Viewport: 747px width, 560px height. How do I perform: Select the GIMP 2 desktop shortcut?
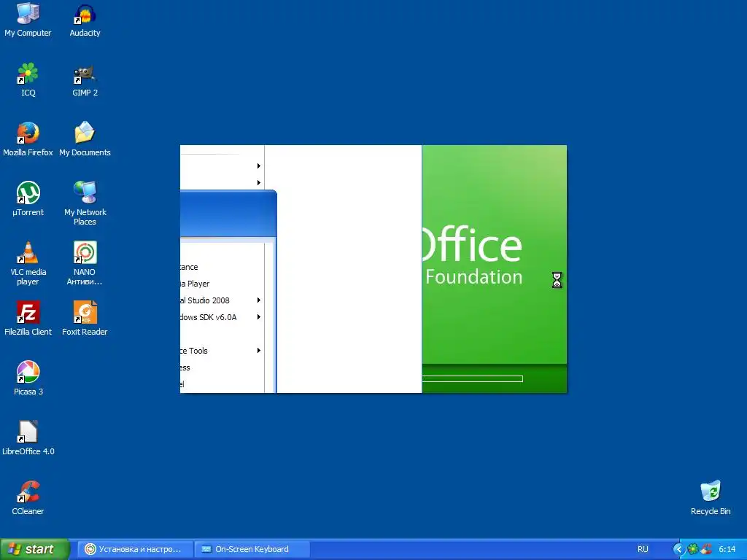click(85, 79)
